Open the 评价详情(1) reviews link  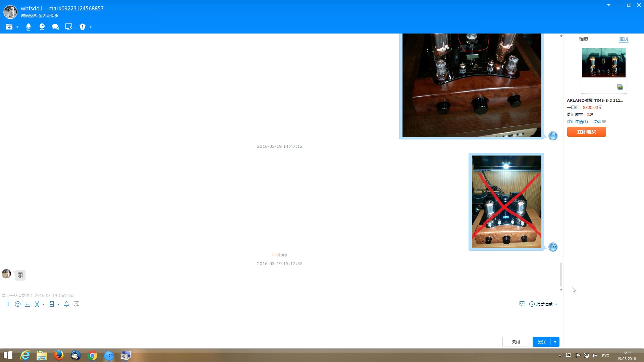pyautogui.click(x=577, y=122)
